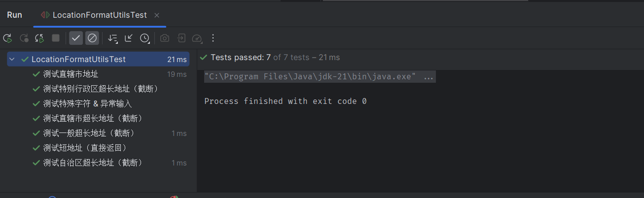Close the LocationFormatUtilsTest tab
The height and width of the screenshot is (198, 644).
pos(157,15)
